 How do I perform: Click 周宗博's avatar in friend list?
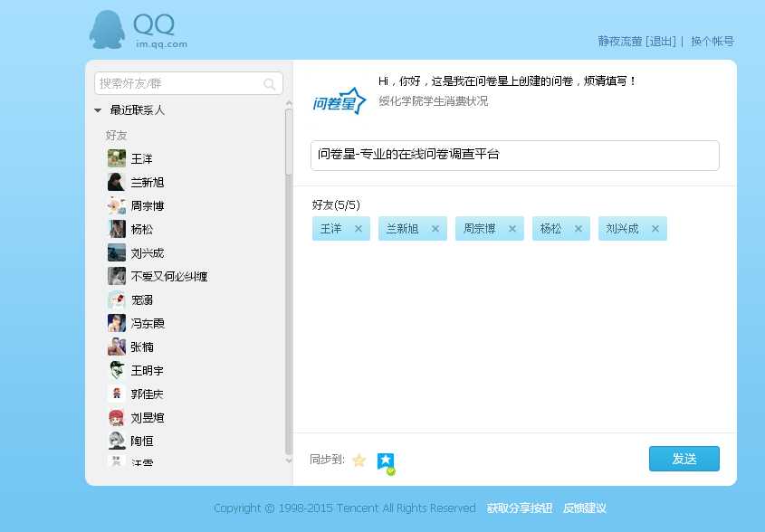tap(117, 205)
